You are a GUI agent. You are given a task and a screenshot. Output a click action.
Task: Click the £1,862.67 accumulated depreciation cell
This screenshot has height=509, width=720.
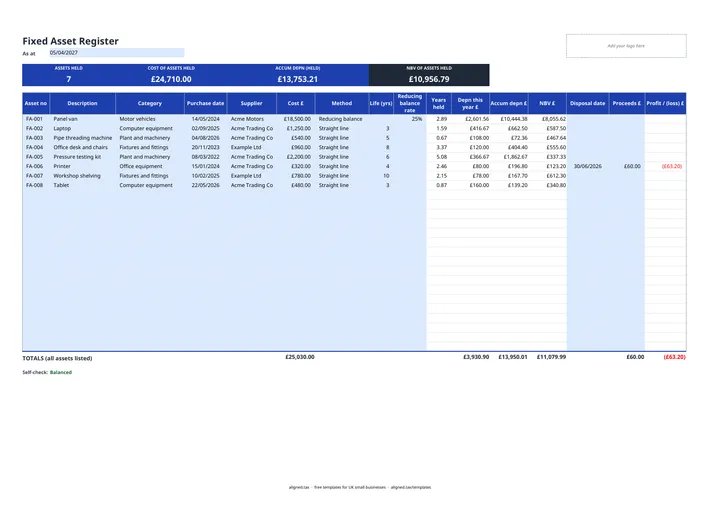click(509, 157)
